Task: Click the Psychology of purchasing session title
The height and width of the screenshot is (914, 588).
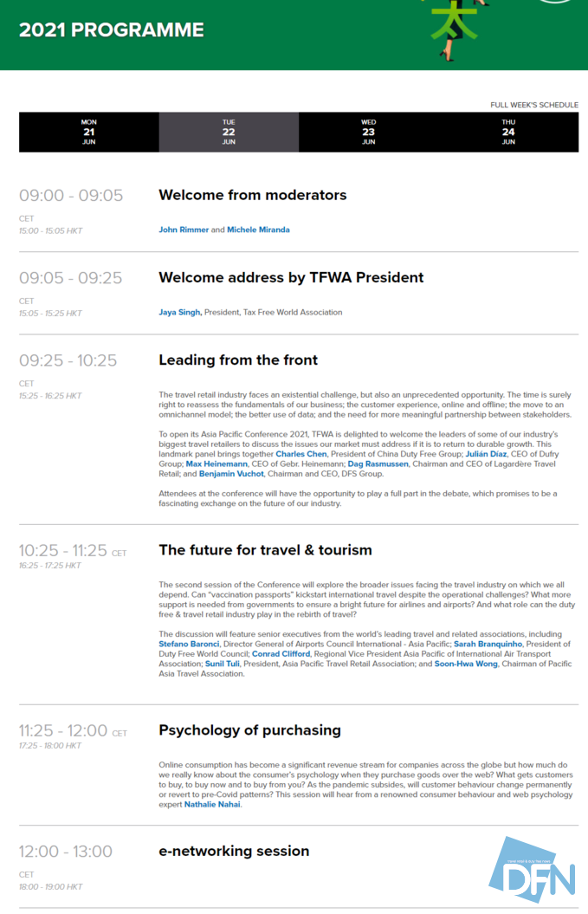Action: tap(249, 730)
